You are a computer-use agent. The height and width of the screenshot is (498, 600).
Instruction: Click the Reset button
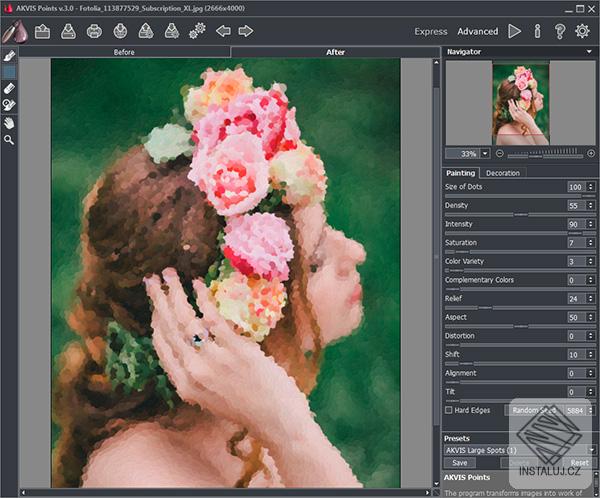click(578, 463)
